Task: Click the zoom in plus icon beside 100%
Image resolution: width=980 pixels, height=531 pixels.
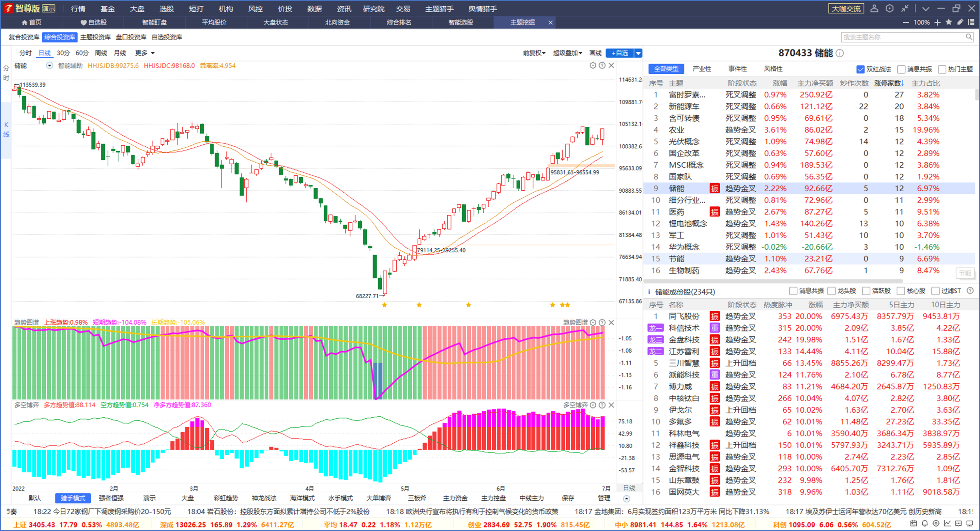Action: tap(937, 22)
